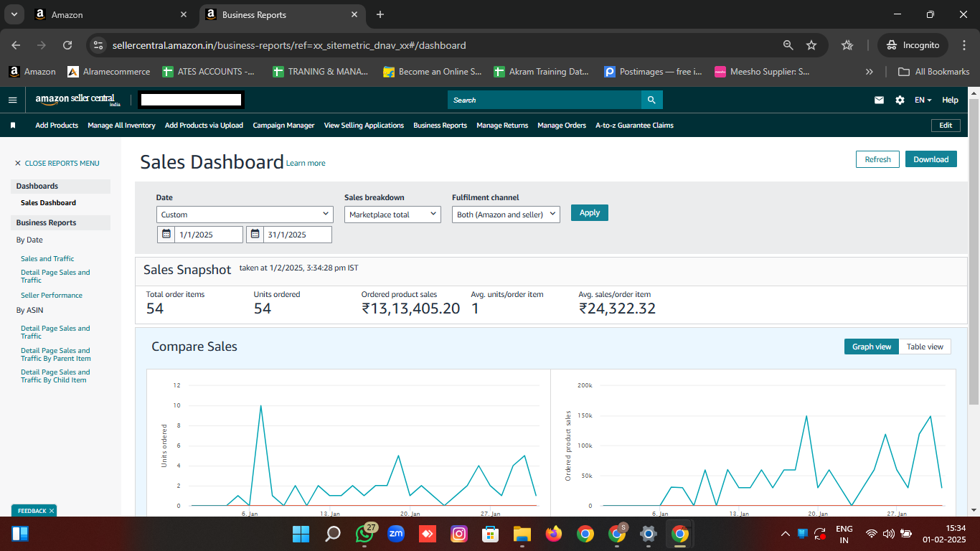Click the bookmark flag icon in navigation bar
The width and height of the screenshot is (980, 551).
tap(13, 126)
